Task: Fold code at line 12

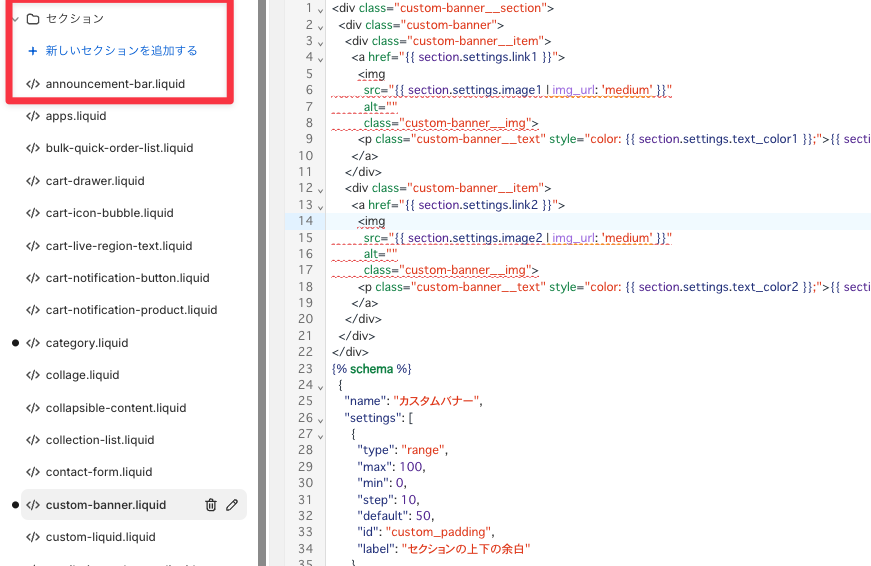Action: 321,190
